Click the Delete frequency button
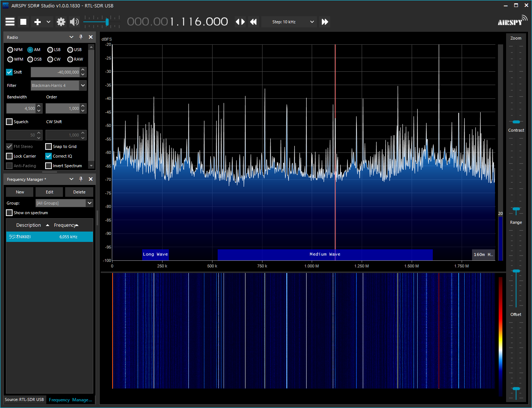 click(x=79, y=192)
